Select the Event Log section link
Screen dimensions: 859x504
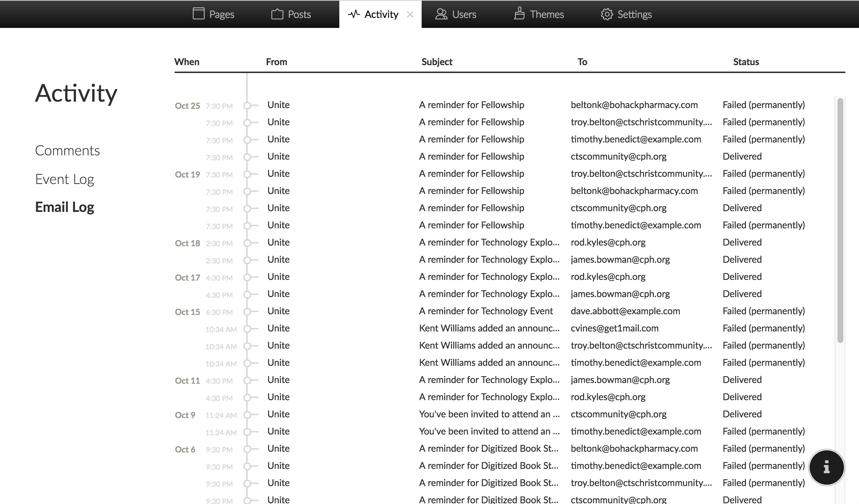point(65,178)
